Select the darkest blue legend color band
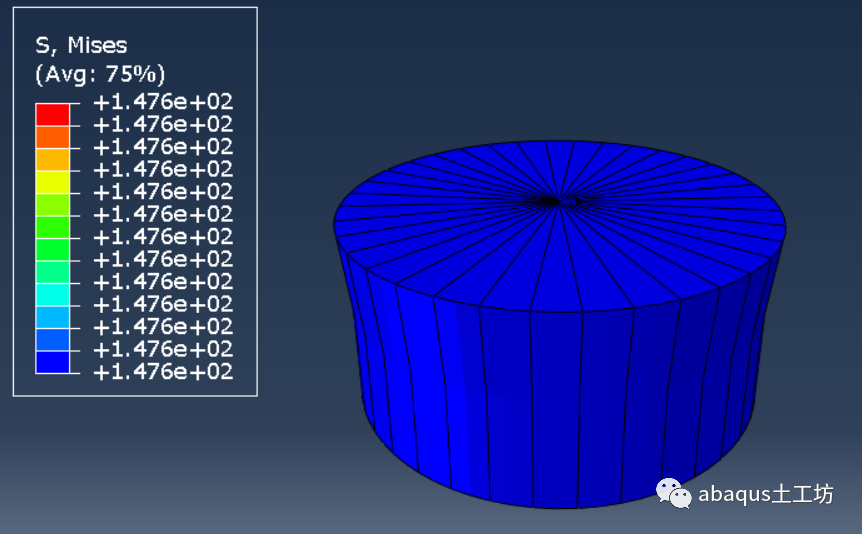This screenshot has width=862, height=534. tap(53, 362)
